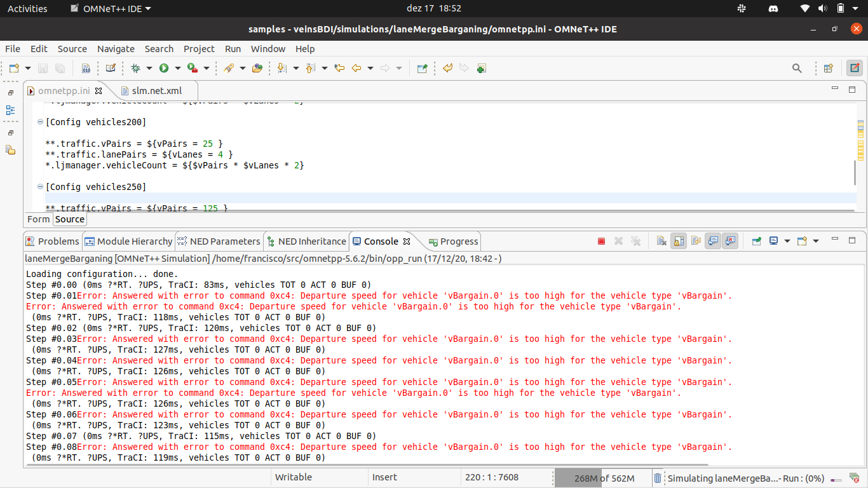Open the Run configurations dropdown arrow

(178, 68)
